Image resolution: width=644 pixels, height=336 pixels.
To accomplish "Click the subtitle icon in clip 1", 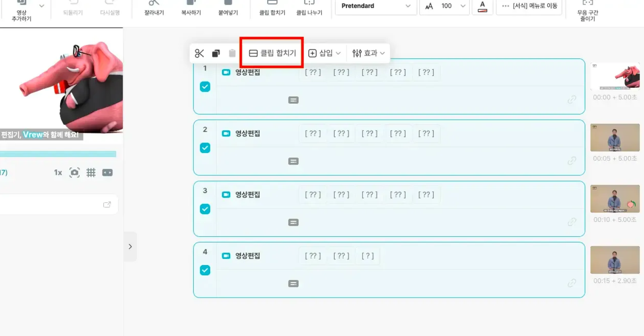I will (x=293, y=100).
